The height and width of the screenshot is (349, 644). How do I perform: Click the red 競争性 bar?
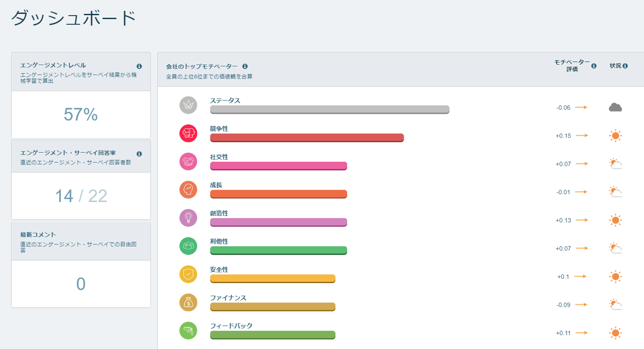[x=307, y=138]
